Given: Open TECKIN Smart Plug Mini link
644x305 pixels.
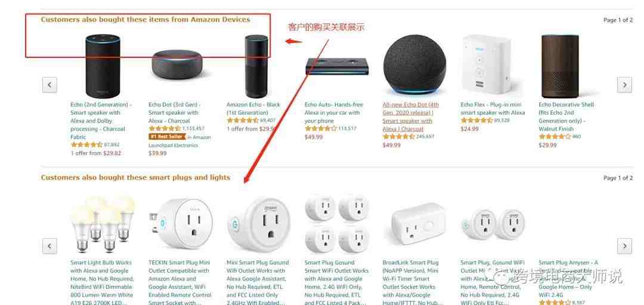Looking at the screenshot, I should pyautogui.click(x=180, y=283).
